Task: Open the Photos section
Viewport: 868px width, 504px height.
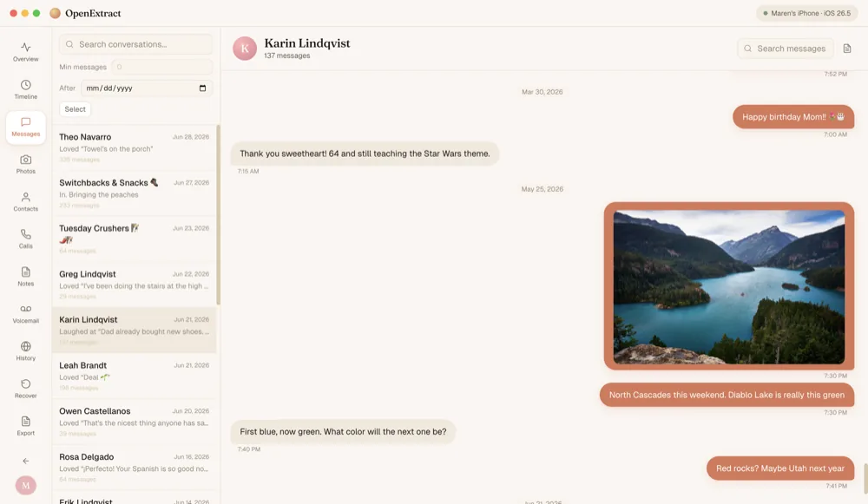Action: point(25,164)
